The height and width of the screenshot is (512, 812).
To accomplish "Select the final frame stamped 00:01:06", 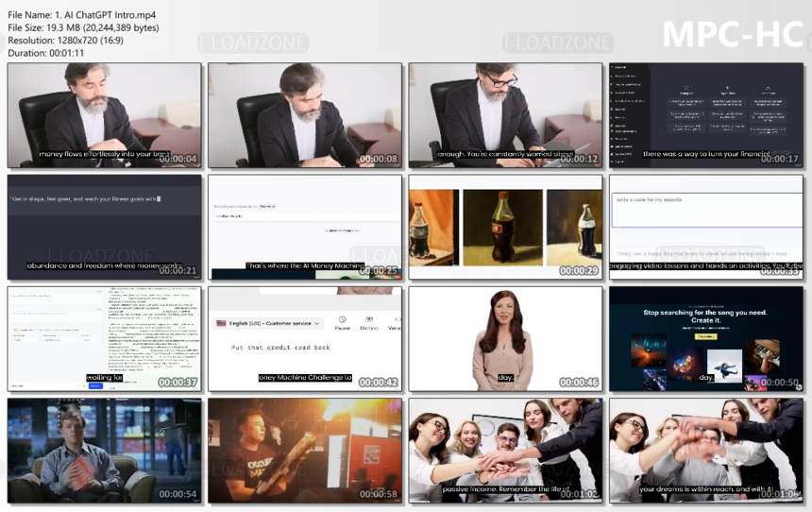I will tap(706, 451).
